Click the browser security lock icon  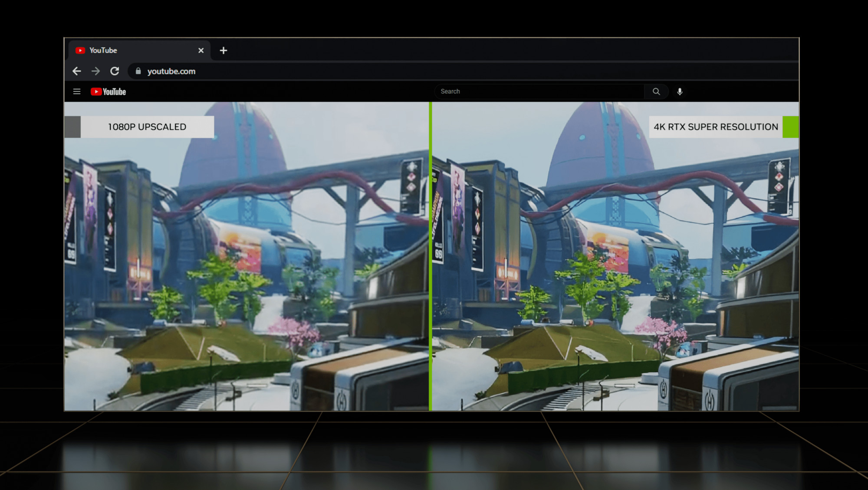coord(137,71)
